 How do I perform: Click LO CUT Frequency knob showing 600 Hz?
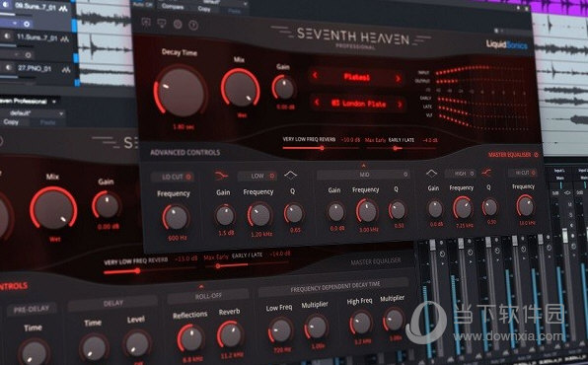(176, 218)
